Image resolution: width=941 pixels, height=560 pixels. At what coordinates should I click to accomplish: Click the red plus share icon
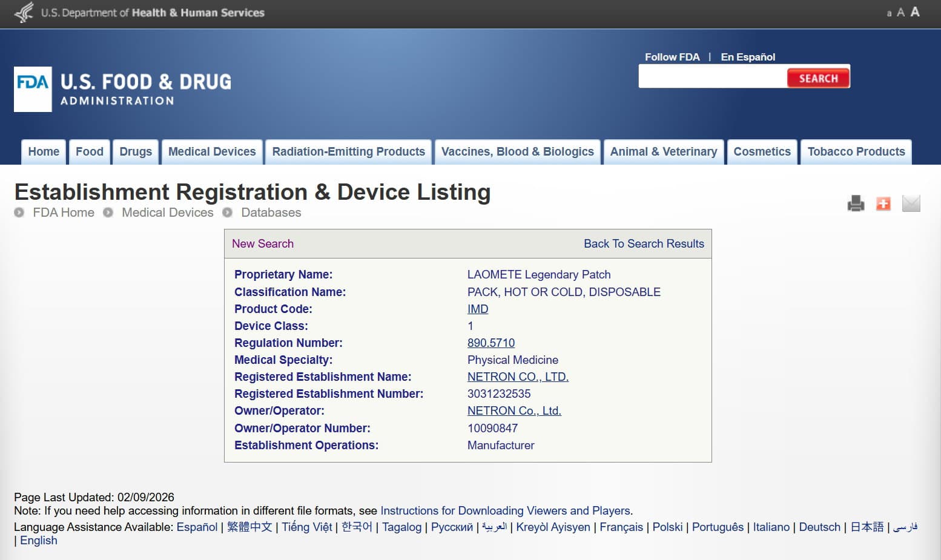[x=883, y=203]
